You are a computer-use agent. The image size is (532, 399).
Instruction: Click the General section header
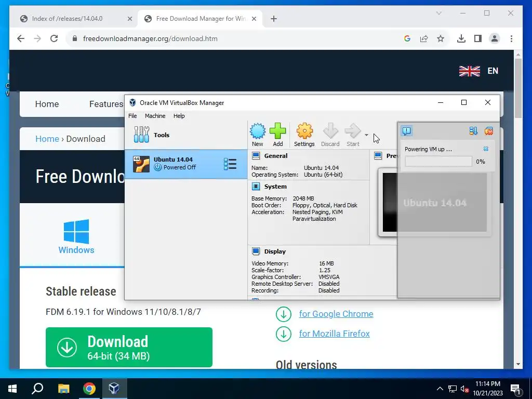275,156
